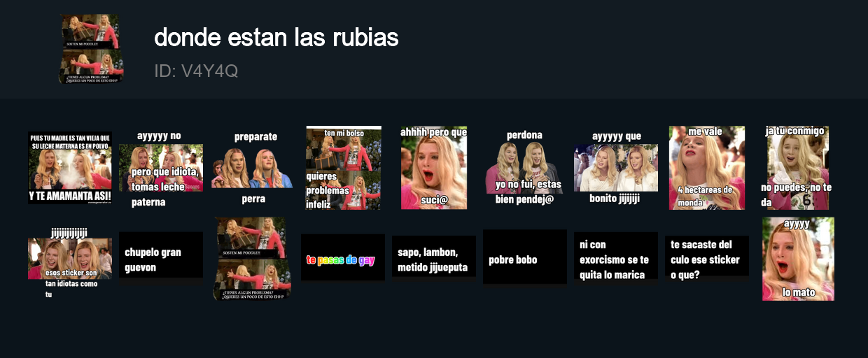
Task: Click the 'pobre bobo' text sticker
Action: point(525,258)
